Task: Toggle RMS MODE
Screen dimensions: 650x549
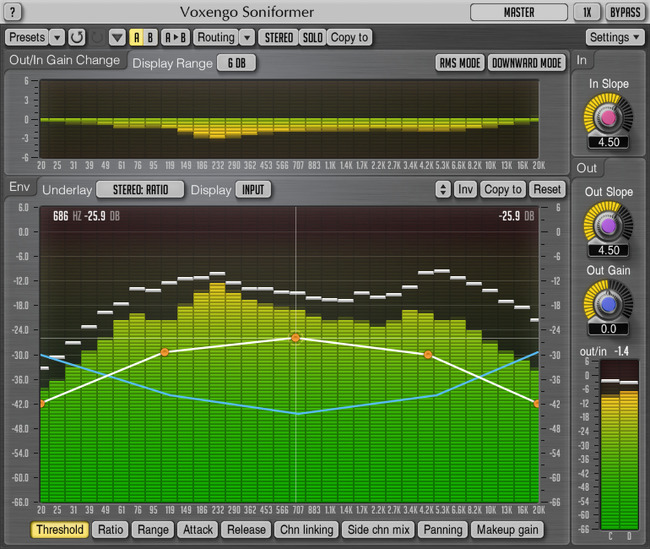Action: coord(460,63)
